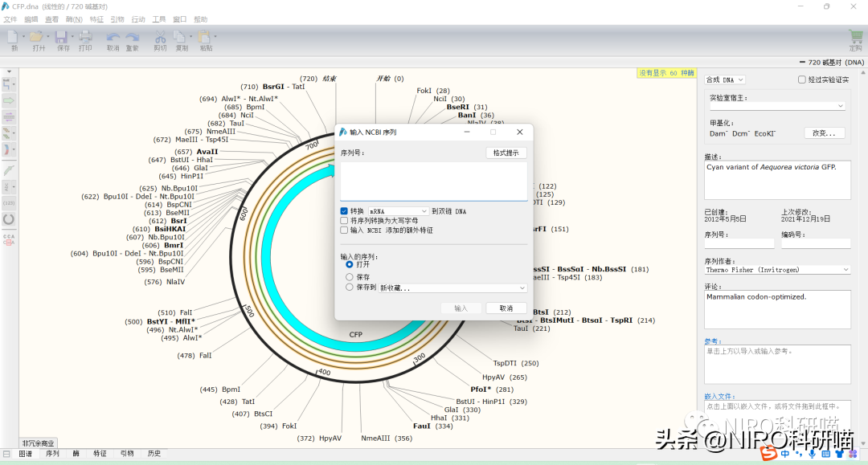Click the Open (打开) folder icon

pyautogui.click(x=37, y=37)
